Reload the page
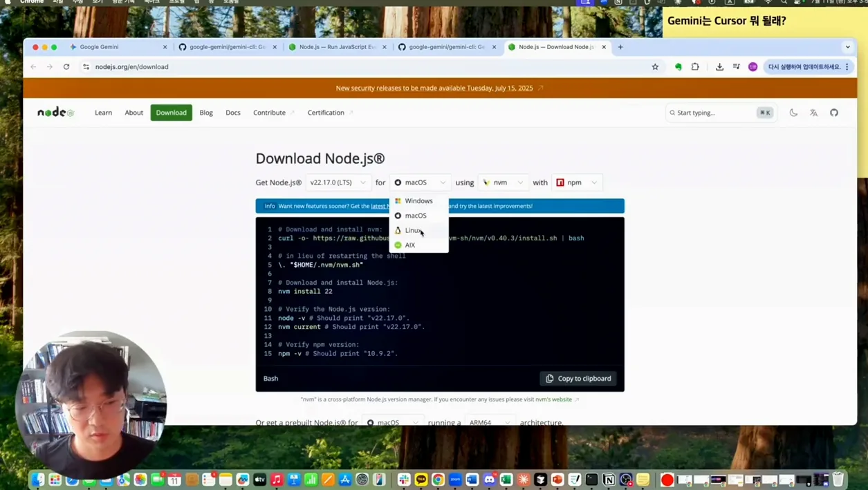The image size is (868, 490). tap(66, 67)
